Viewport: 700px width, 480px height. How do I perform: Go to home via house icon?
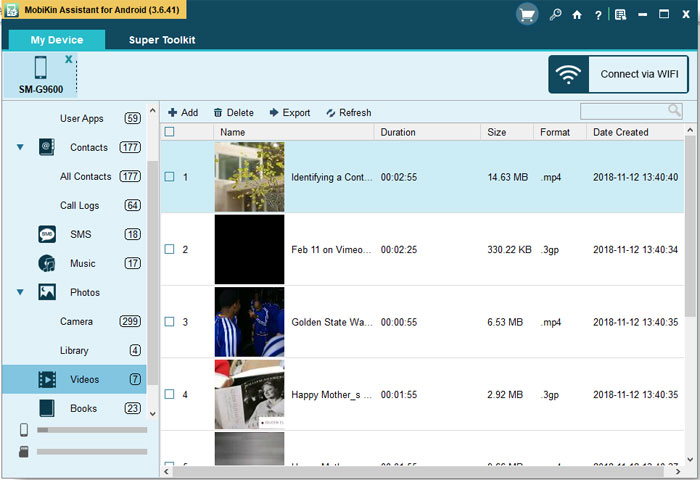click(x=577, y=15)
